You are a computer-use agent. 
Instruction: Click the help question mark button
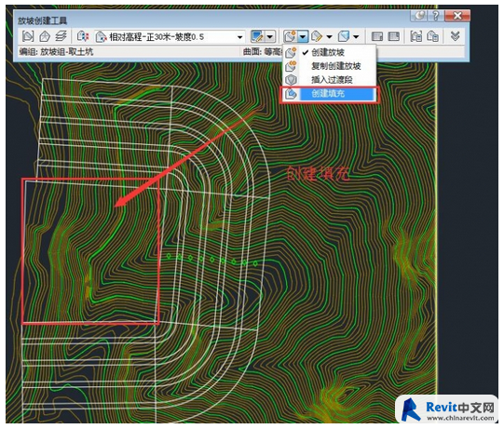[436, 16]
